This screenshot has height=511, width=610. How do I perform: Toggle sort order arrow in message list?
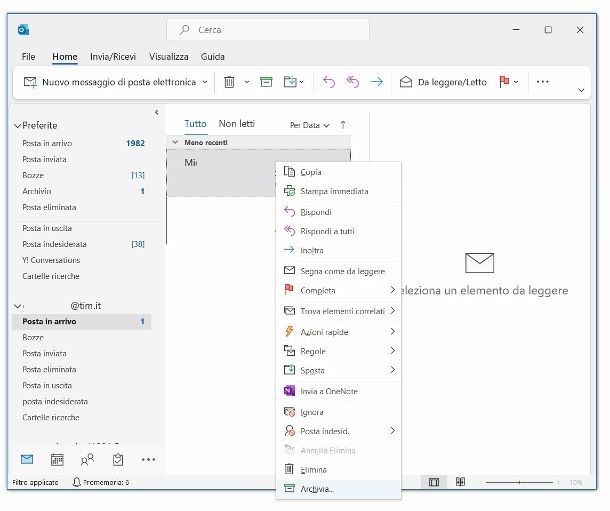pos(343,125)
